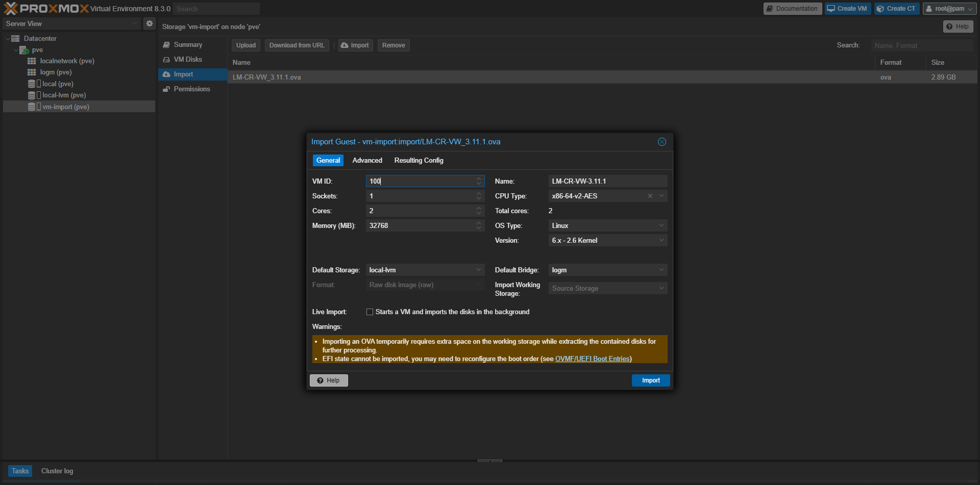Expand the OS Type dropdown
This screenshot has height=485, width=980.
tap(661, 225)
